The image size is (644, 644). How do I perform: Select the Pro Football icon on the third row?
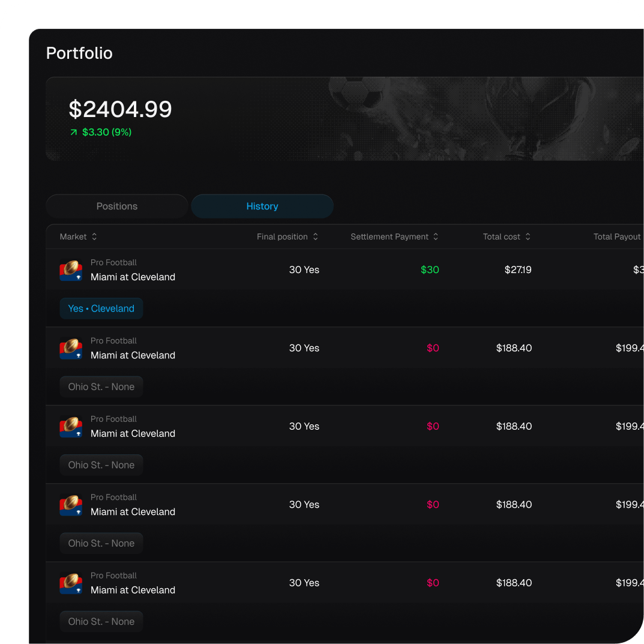click(70, 426)
